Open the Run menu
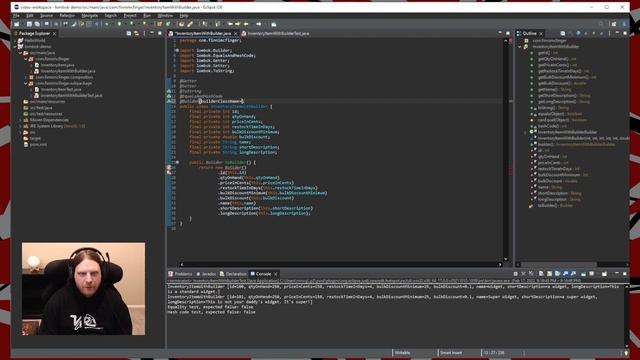This screenshot has height=360, width=640. 147,16
